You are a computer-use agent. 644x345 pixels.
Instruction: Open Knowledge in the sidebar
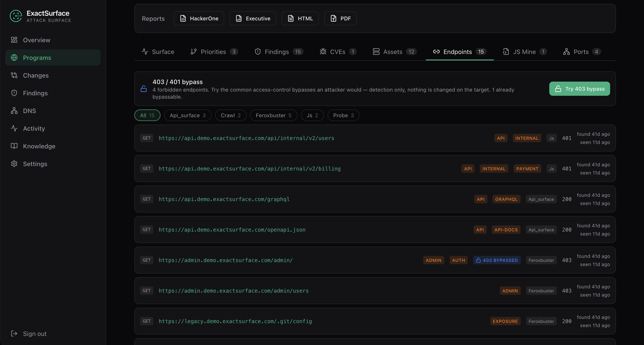pyautogui.click(x=53, y=146)
